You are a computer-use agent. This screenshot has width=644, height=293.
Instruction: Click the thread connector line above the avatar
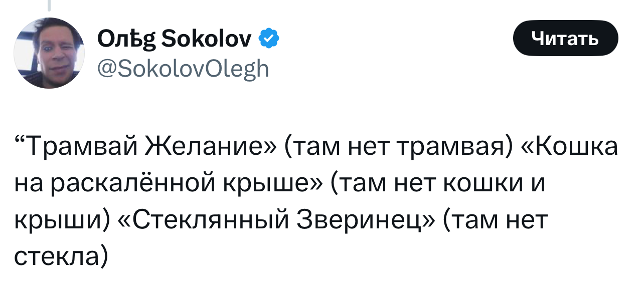[x=50, y=5]
